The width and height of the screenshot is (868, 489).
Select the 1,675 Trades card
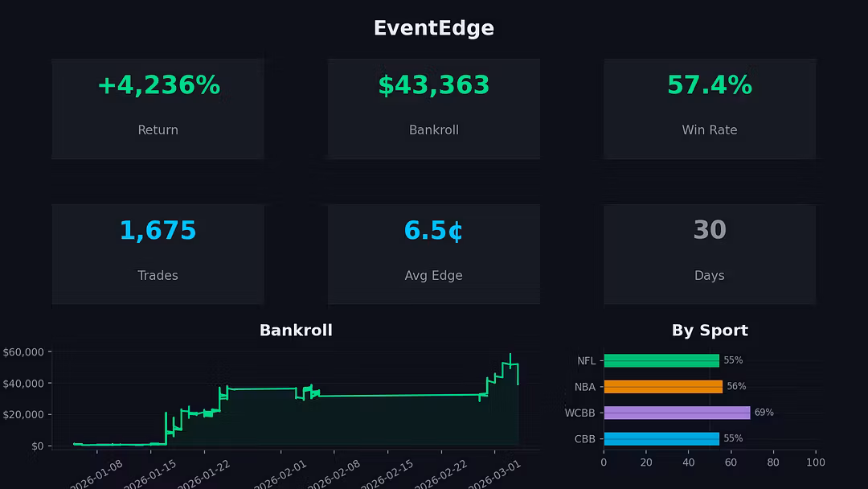pos(158,253)
